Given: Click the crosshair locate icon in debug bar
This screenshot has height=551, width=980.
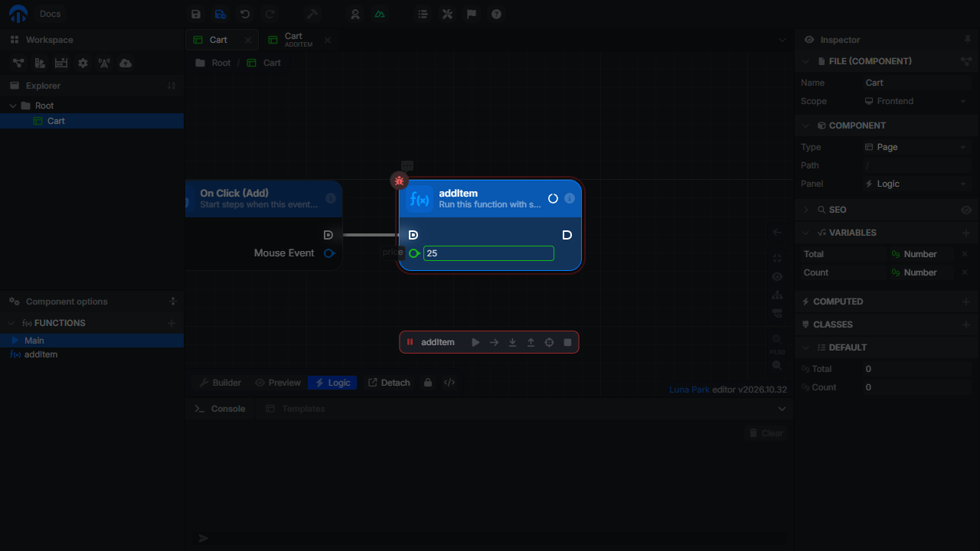Looking at the screenshot, I should tap(549, 342).
